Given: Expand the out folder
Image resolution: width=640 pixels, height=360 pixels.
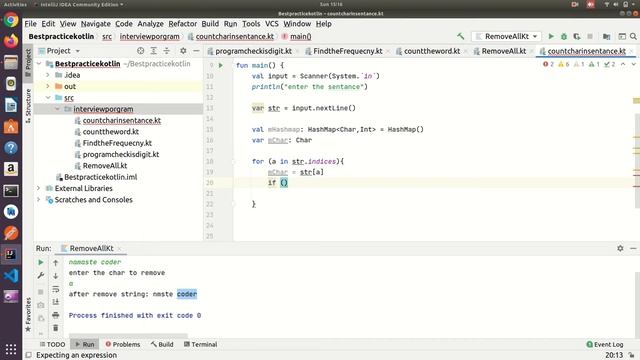Looking at the screenshot, I should click(48, 87).
